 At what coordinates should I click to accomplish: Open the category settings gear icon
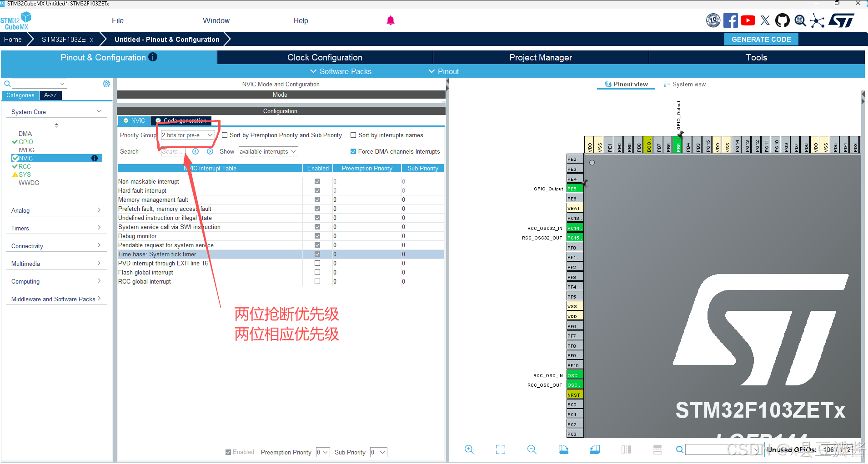click(106, 84)
